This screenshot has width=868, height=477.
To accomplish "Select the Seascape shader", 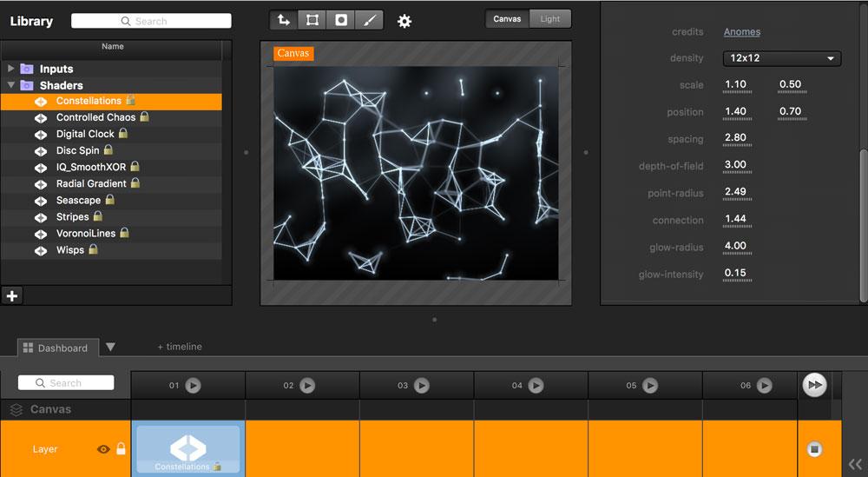I will 78,200.
